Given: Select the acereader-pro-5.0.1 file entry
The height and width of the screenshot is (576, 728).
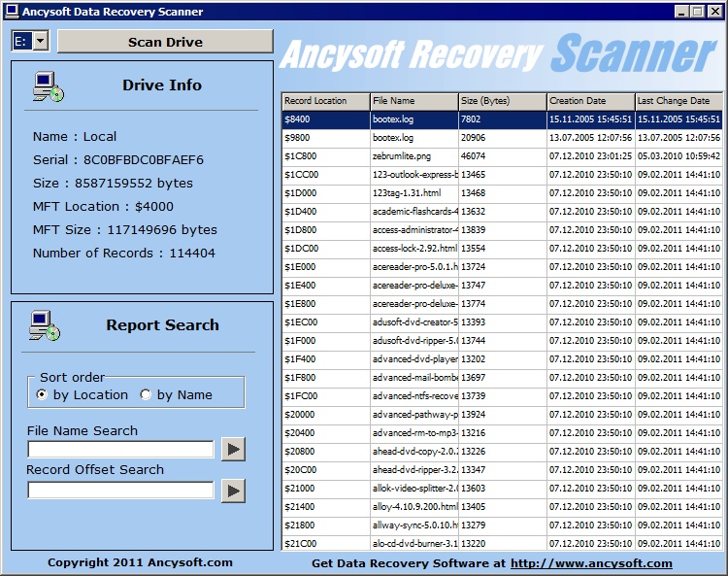Looking at the screenshot, I should [x=414, y=267].
